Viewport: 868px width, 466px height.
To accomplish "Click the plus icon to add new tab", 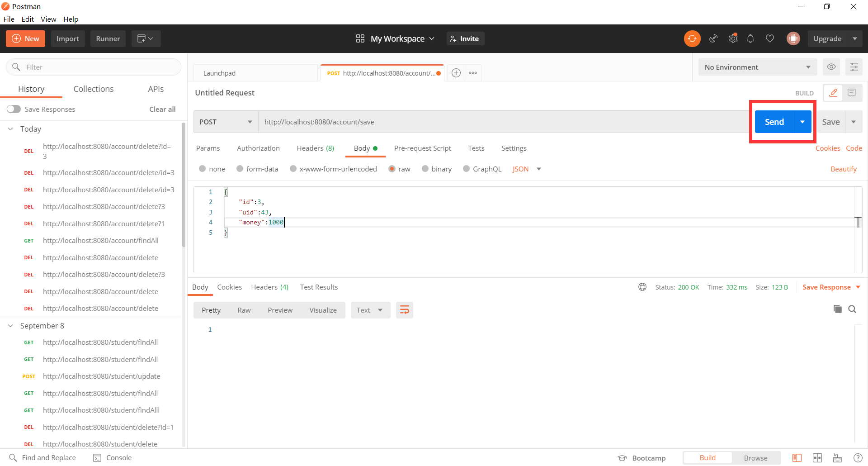I will (x=456, y=73).
